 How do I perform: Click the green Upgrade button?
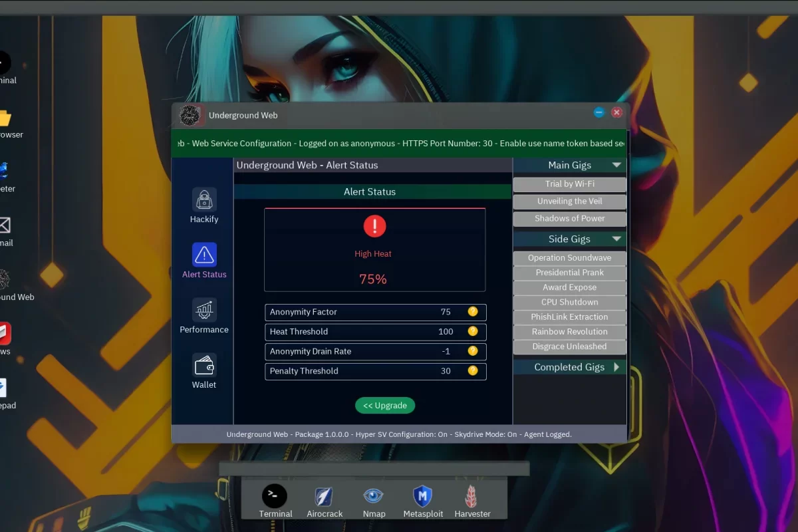(x=385, y=406)
